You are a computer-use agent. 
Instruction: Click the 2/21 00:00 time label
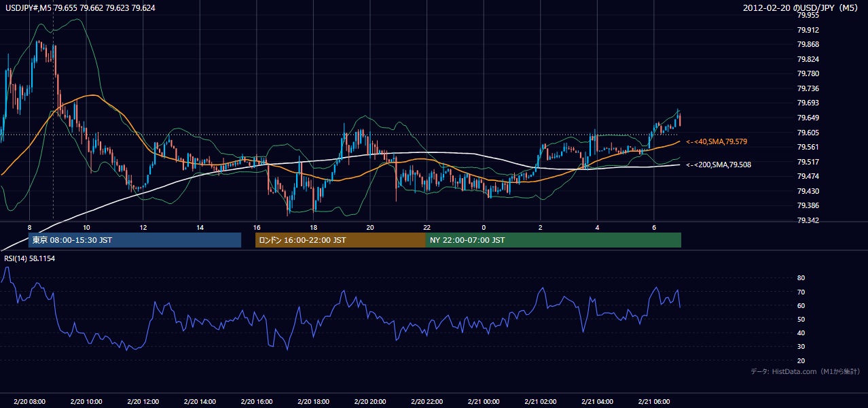[484, 402]
